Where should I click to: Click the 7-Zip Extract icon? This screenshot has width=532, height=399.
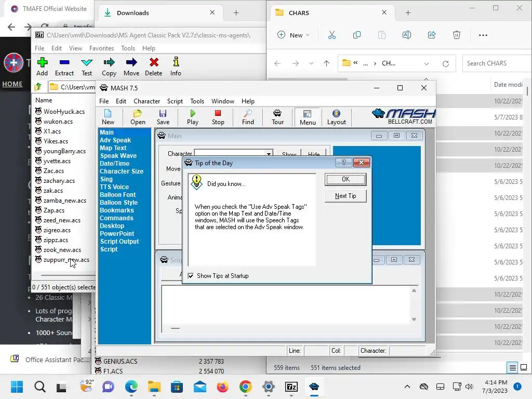(x=64, y=66)
